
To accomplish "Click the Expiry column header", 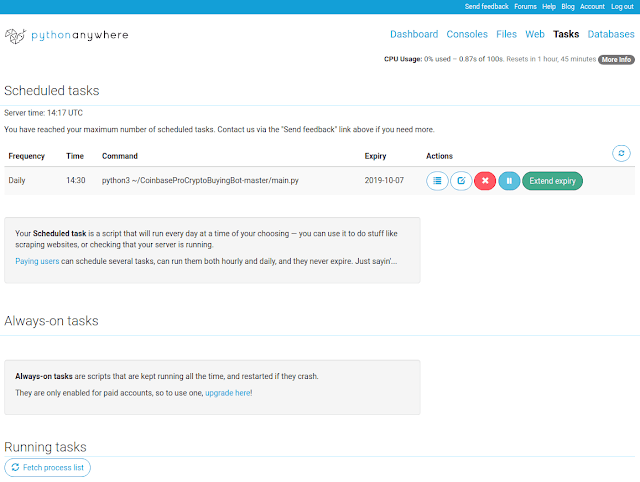I will coord(375,156).
